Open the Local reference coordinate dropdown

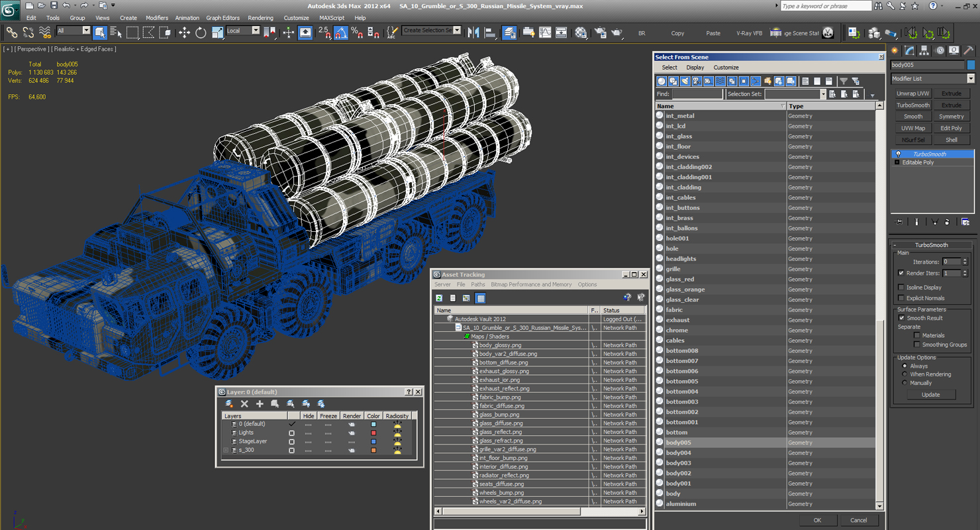click(243, 30)
